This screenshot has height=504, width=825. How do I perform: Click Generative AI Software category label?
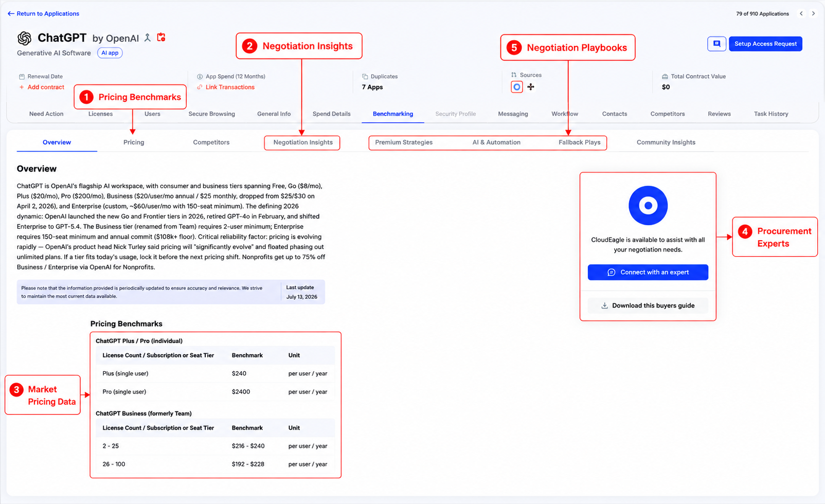point(53,53)
